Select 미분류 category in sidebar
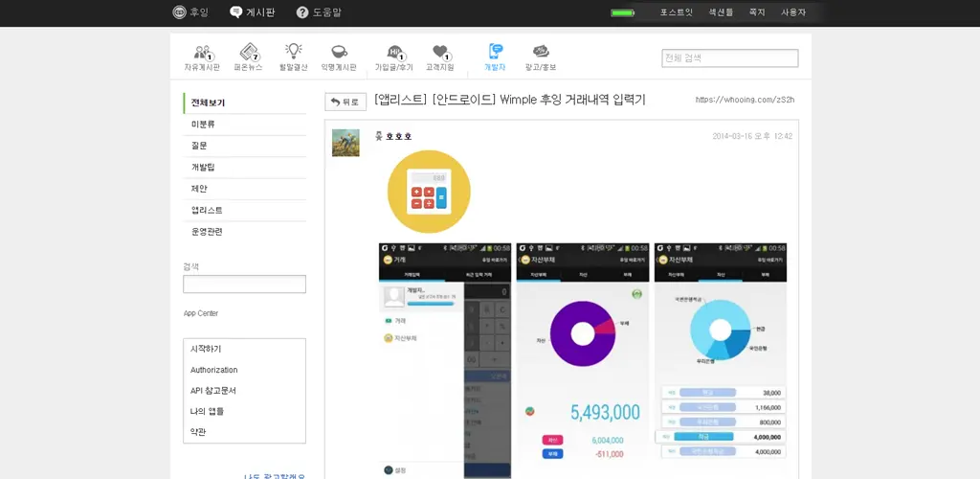Image resolution: width=980 pixels, height=479 pixels. point(245,125)
